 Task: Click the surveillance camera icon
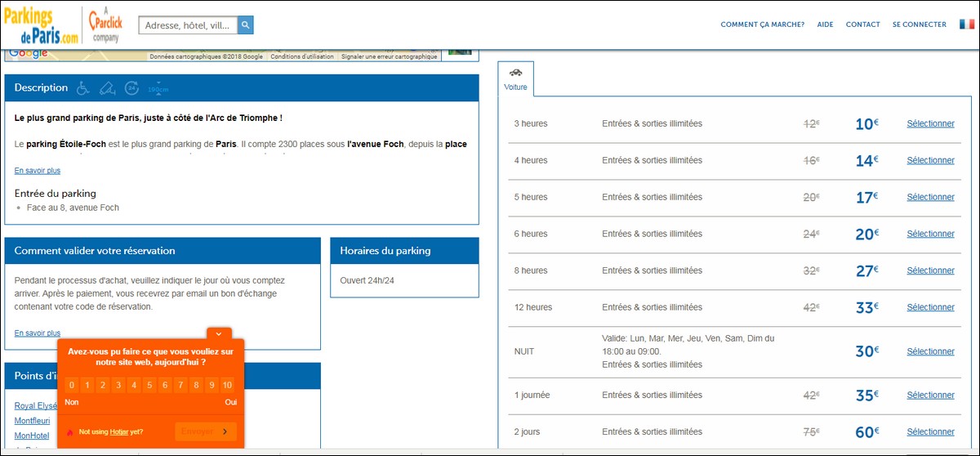[x=107, y=87]
